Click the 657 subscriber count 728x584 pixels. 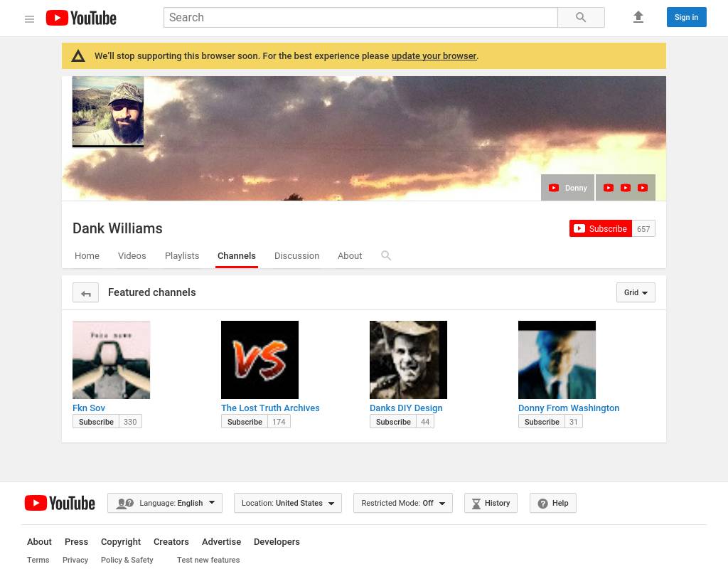pyautogui.click(x=643, y=228)
